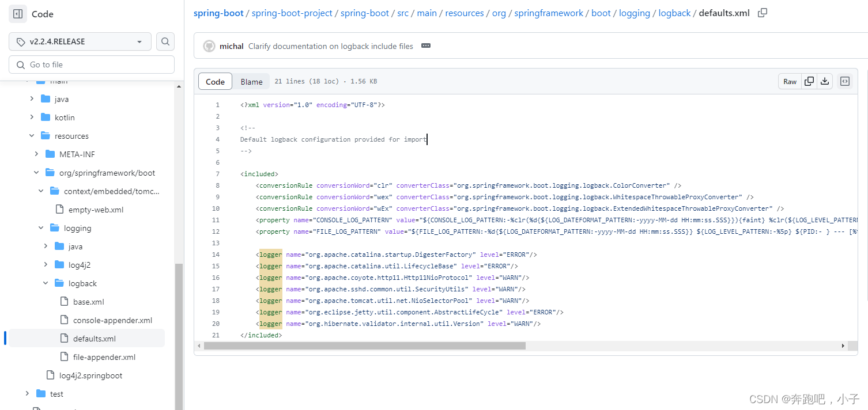Open the v2.2.4.RELEASE tag selector
The image size is (868, 410).
[80, 41]
